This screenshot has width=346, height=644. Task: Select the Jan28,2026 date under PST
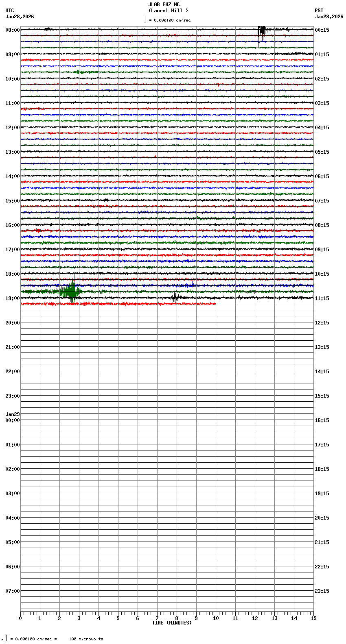coord(329,17)
